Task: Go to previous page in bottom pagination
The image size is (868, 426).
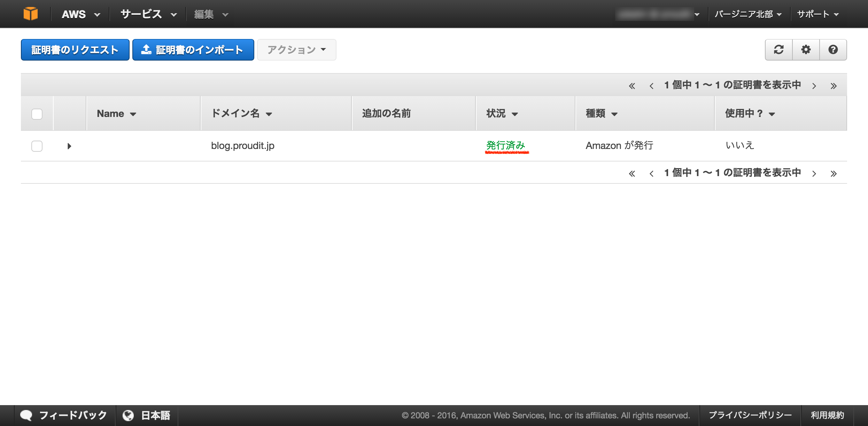Action: [651, 173]
